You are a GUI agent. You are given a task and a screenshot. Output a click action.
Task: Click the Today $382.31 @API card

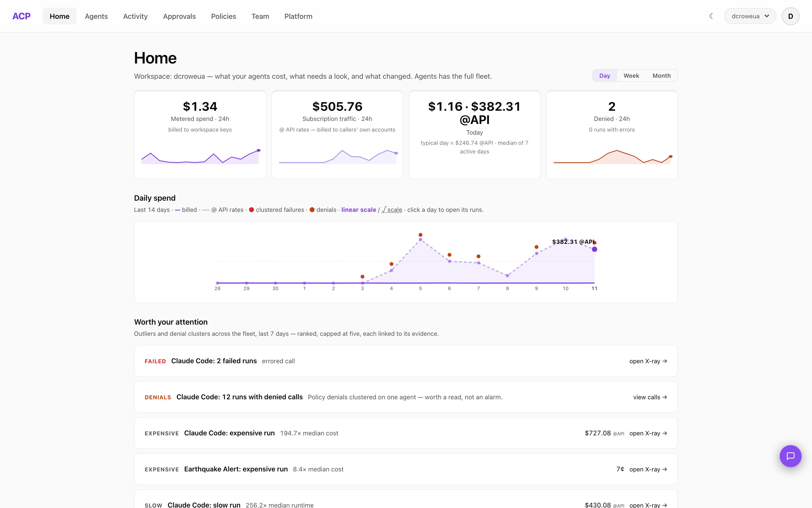pos(475,135)
